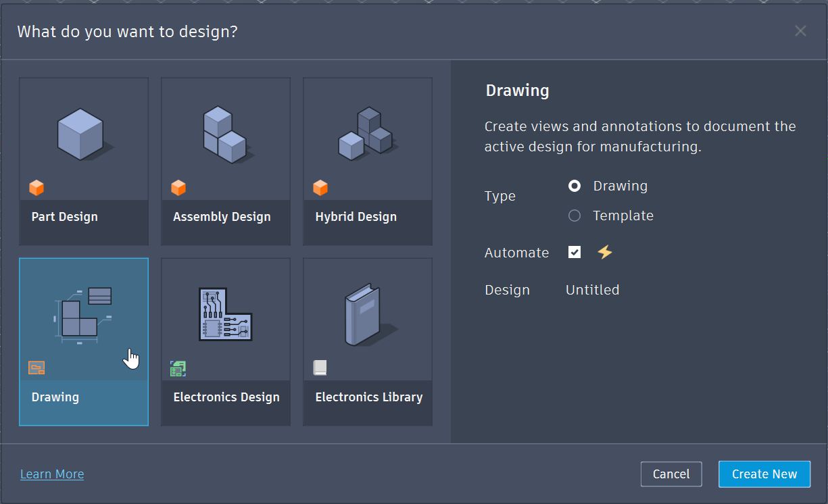Screen dimensions: 828x504
Task: Open the Learn More link
Action: (52, 474)
